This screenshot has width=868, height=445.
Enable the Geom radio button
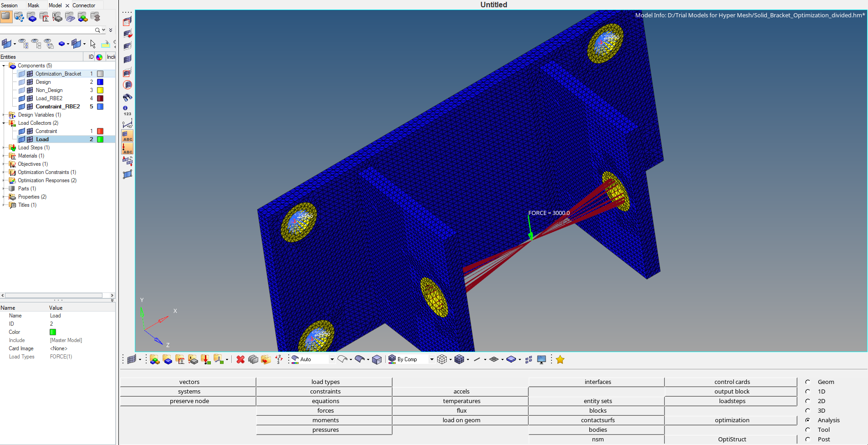click(x=808, y=382)
